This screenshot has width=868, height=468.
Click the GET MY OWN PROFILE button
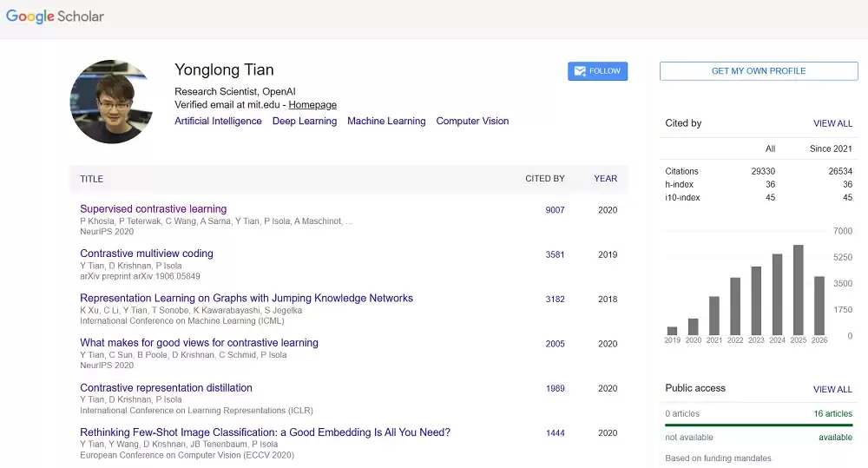(759, 71)
